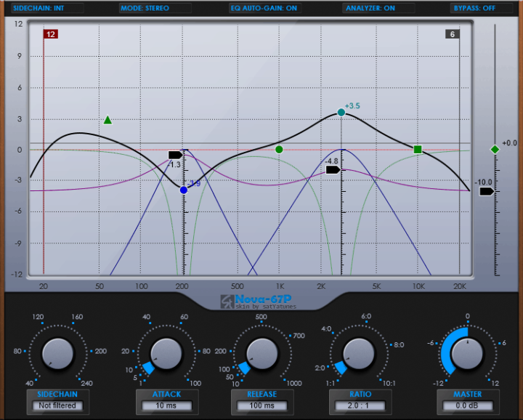Viewport: 523px width, 420px height.
Task: Click the MASTER value field showing 0.0 dB
Action: click(467, 405)
